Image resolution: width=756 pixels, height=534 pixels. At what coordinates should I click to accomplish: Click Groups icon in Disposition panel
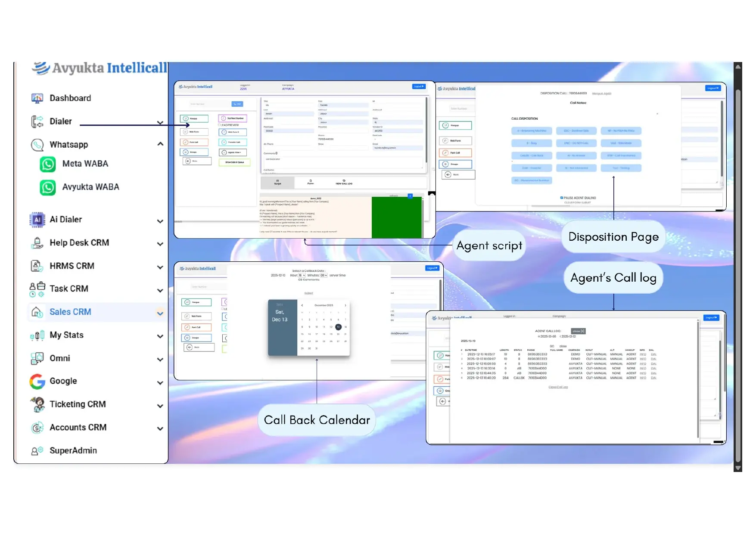coord(445,164)
